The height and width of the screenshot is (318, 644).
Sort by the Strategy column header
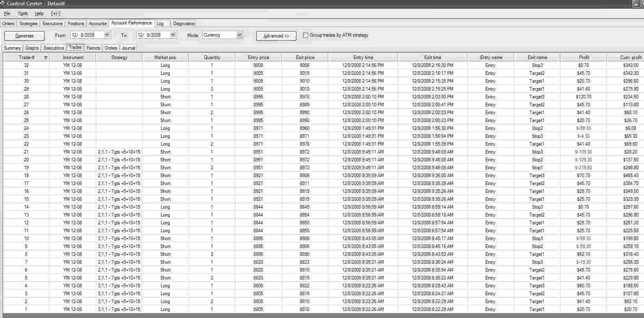click(x=119, y=57)
